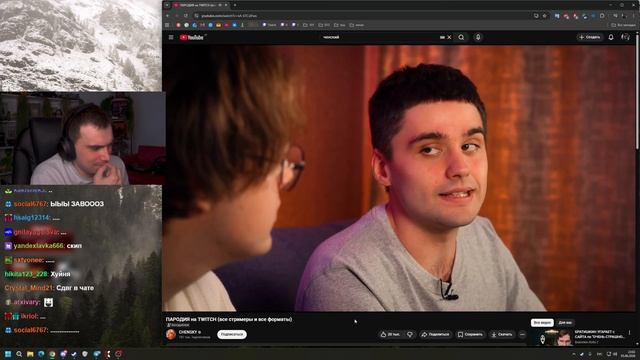Viewport: 640px width, 360px height.
Task: Open the tab search dropdown arrow
Action: coord(167,5)
